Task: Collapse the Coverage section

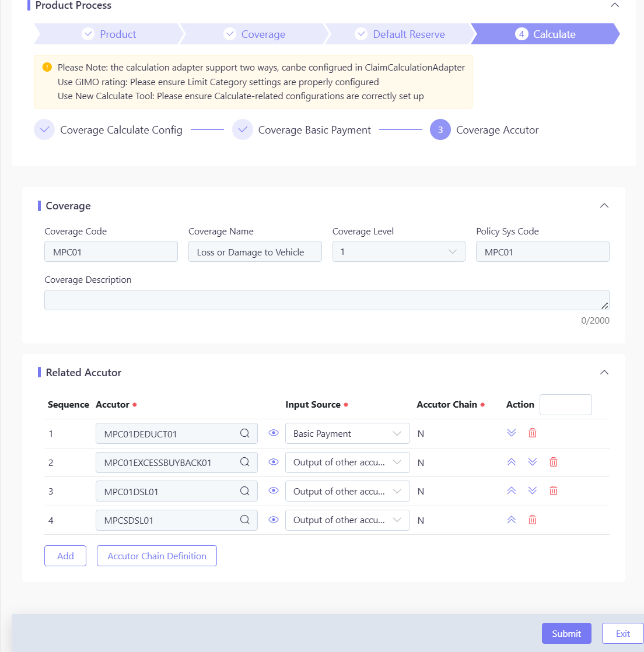Action: [x=604, y=205]
